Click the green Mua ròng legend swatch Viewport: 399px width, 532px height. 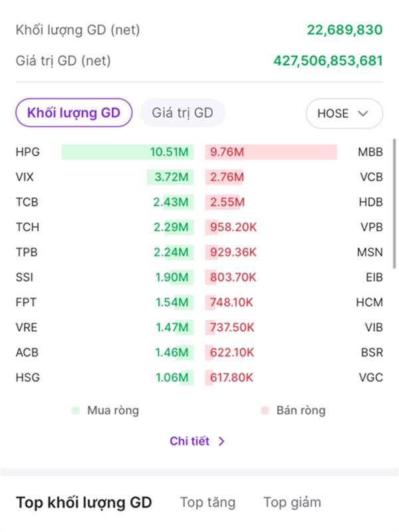[x=76, y=410]
